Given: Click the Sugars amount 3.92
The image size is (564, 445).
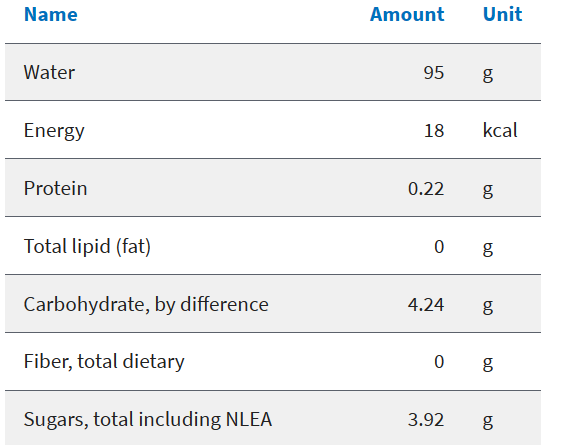Looking at the screenshot, I should click(x=426, y=420).
